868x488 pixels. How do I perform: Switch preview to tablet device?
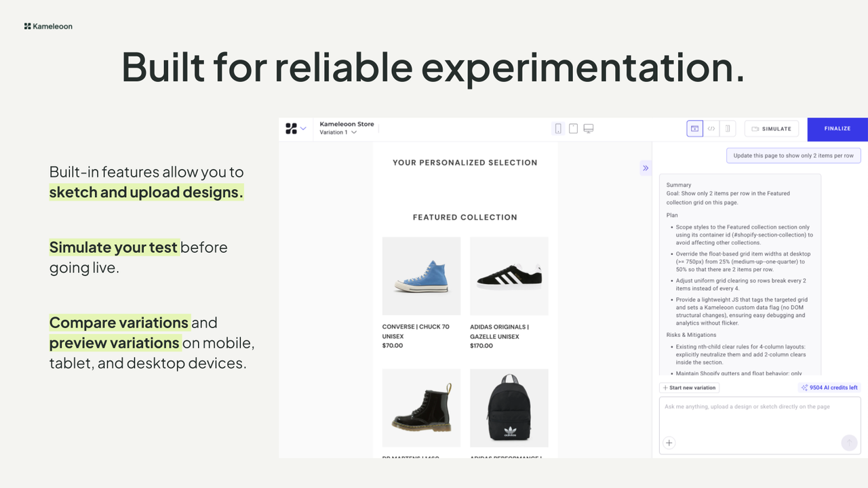574,129
